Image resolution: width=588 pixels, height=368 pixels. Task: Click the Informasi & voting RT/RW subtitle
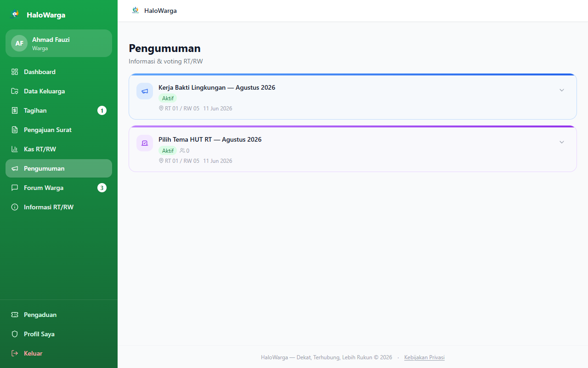[166, 61]
